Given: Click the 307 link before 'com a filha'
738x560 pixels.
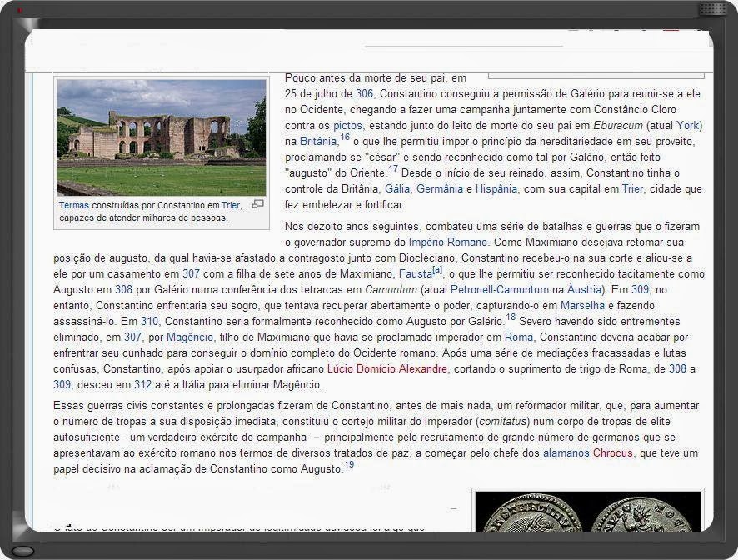Looking at the screenshot, I should tap(191, 273).
